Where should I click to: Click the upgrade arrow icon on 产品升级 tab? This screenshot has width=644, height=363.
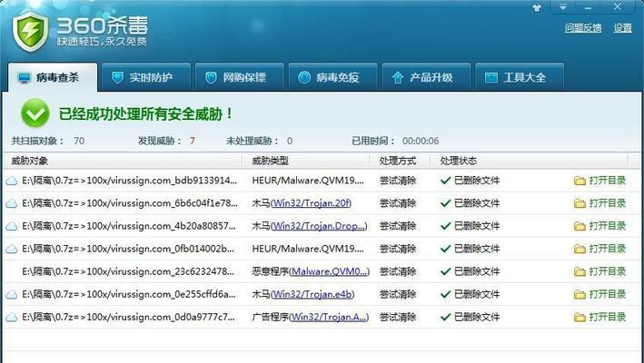coord(398,77)
